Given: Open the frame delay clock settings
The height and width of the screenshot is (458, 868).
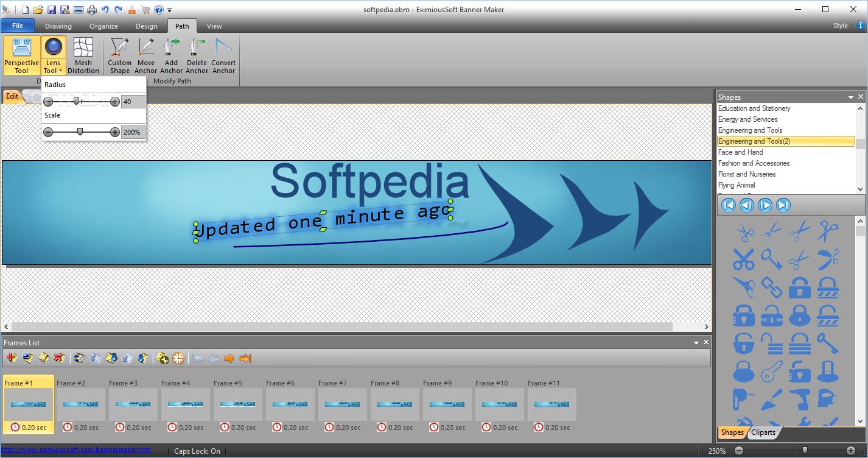Looking at the screenshot, I should (x=178, y=358).
